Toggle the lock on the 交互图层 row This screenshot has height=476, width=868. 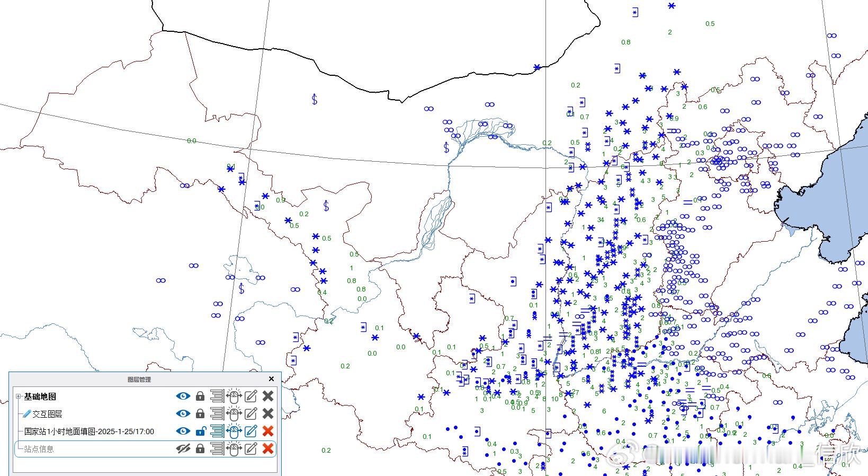pyautogui.click(x=200, y=413)
